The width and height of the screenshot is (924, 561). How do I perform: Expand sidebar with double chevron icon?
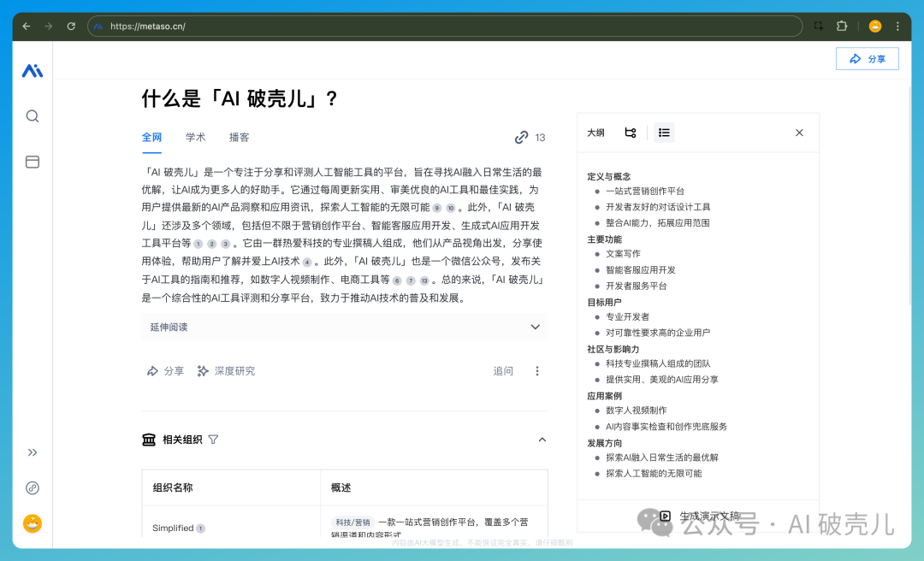point(33,452)
